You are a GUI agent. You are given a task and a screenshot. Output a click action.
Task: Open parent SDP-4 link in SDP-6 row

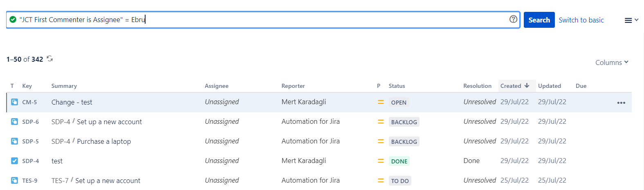point(61,122)
